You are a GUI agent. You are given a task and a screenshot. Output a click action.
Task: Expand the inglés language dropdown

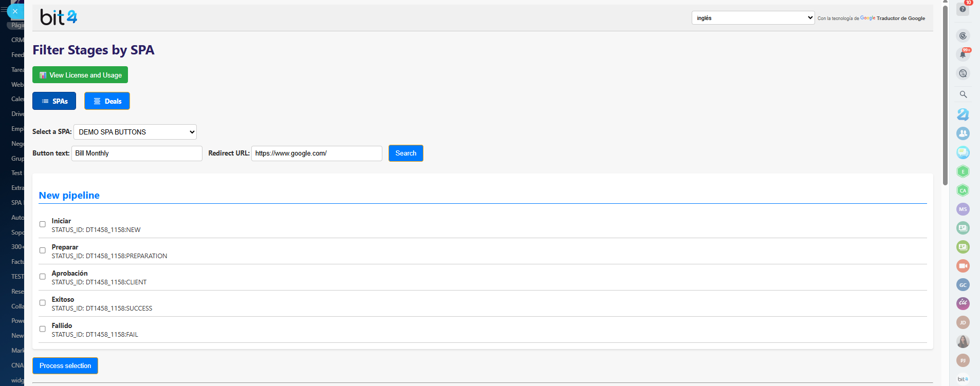point(752,18)
